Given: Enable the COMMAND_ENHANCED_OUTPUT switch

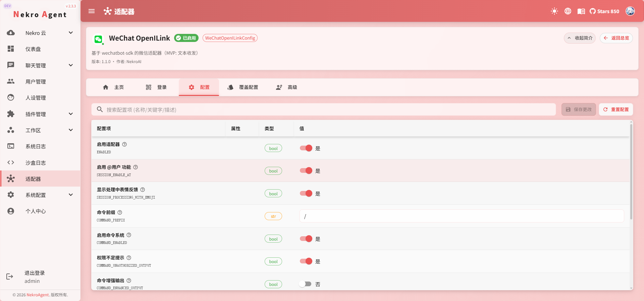Looking at the screenshot, I should [305, 284].
